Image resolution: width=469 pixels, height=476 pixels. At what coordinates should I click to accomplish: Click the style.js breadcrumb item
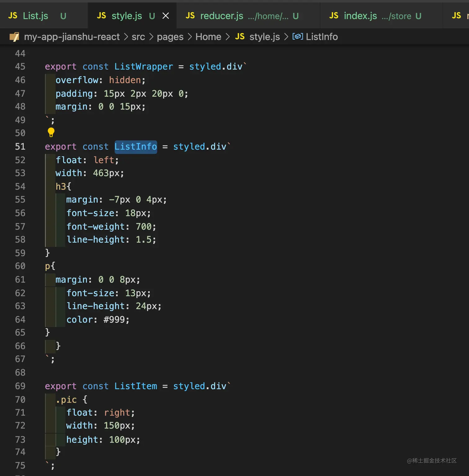[x=265, y=37]
